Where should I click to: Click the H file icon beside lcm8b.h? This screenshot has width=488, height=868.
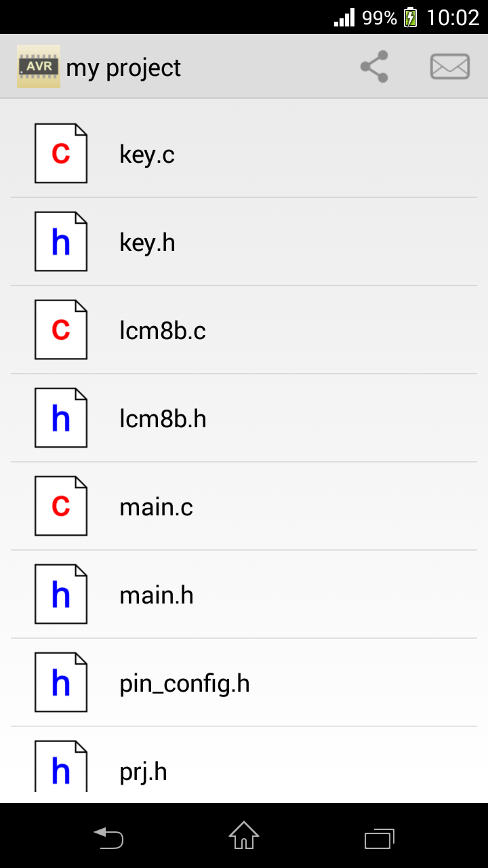tap(61, 418)
